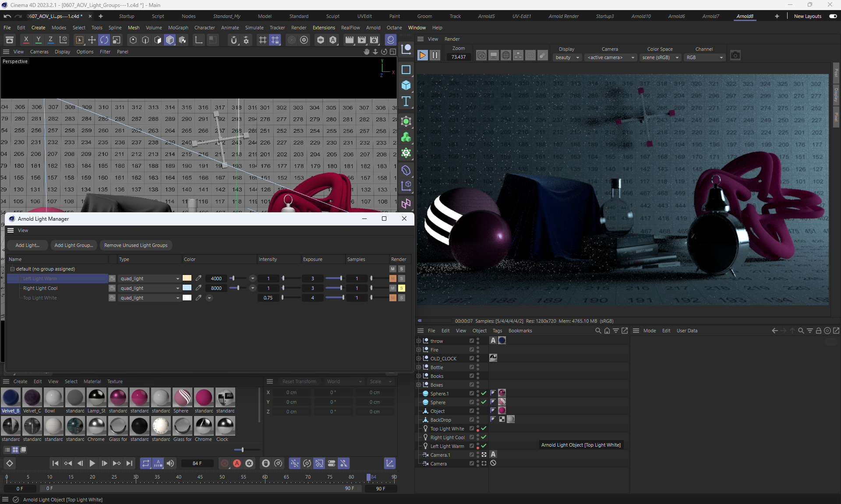Click the Arnold IPR play render button
Image resolution: width=841 pixels, height=504 pixels.
coord(422,56)
